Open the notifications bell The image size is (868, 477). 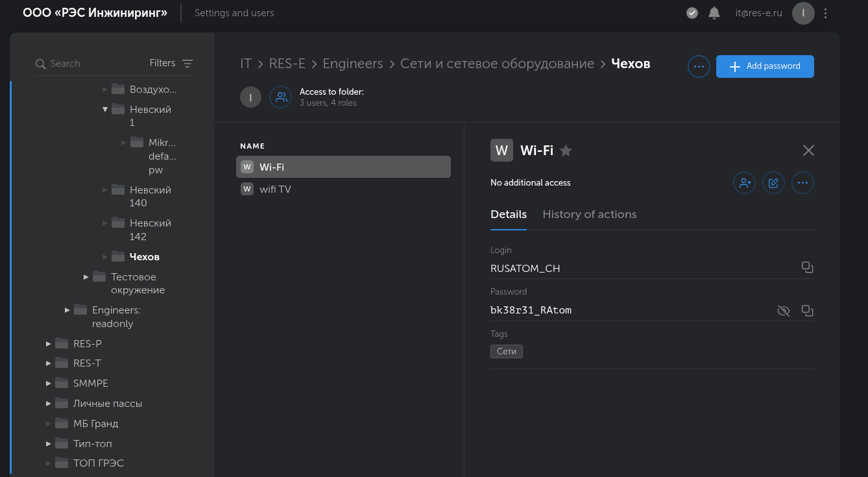[x=714, y=13]
